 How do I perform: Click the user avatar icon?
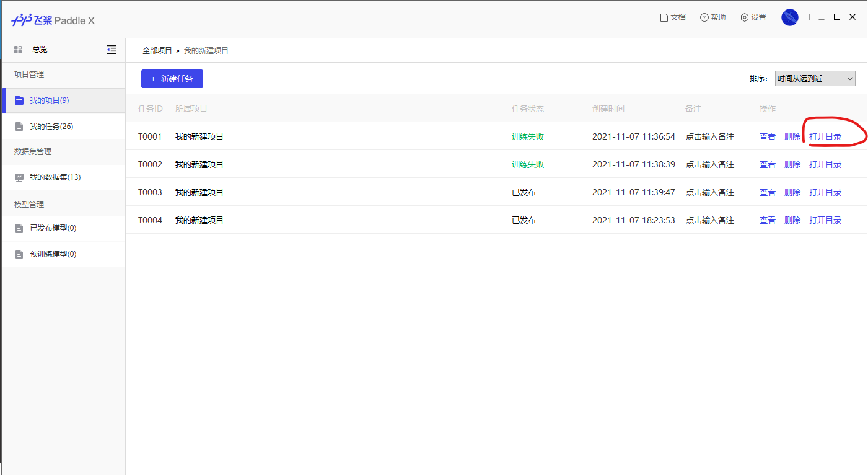click(790, 17)
